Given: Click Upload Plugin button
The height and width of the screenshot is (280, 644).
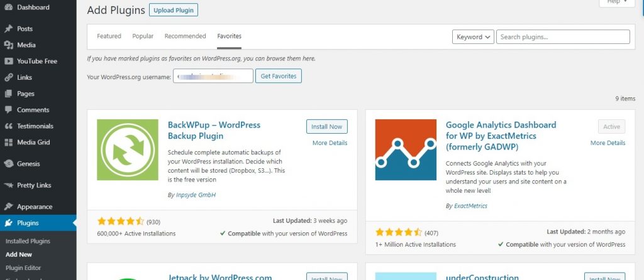Looking at the screenshot, I should point(174,10).
